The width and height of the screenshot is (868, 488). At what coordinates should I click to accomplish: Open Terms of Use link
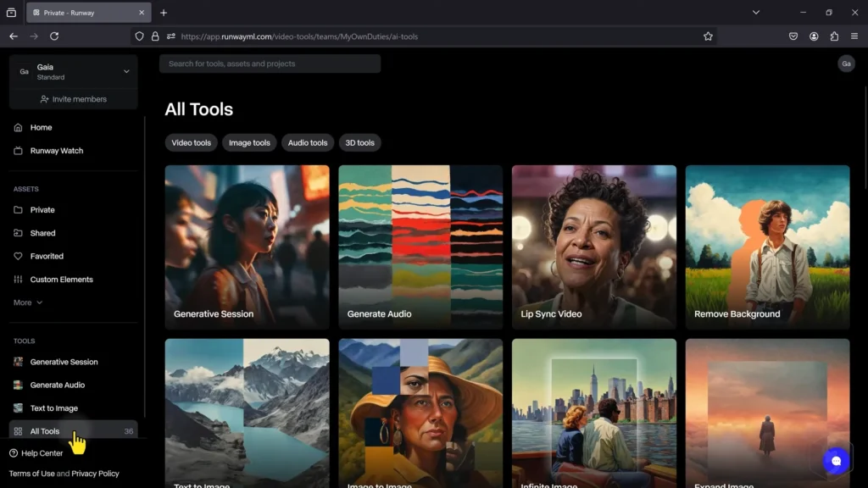coord(31,474)
